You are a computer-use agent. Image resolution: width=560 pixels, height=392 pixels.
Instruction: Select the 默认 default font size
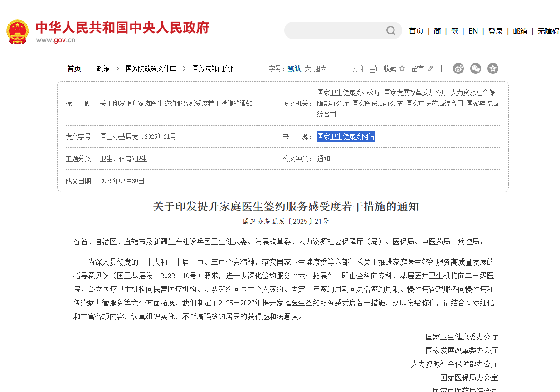pyautogui.click(x=293, y=68)
